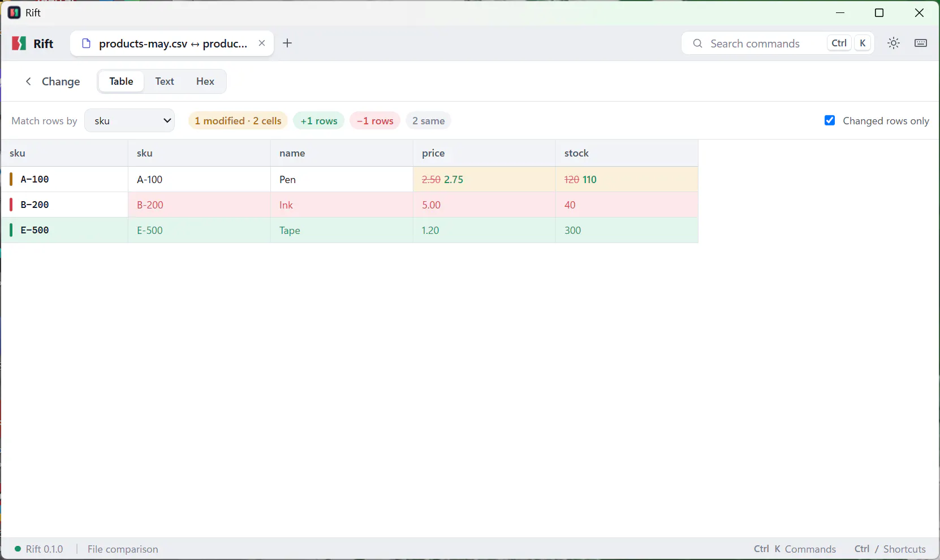Click the modified price cell 2.50 2.75
Viewport: 940px width, 560px height.
(484, 179)
